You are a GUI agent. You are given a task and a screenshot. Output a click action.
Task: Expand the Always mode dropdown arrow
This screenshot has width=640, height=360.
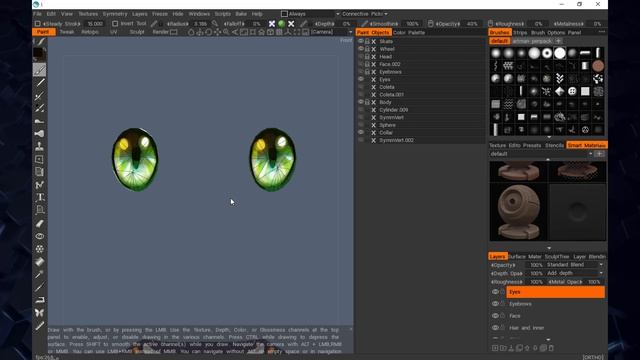pos(338,14)
